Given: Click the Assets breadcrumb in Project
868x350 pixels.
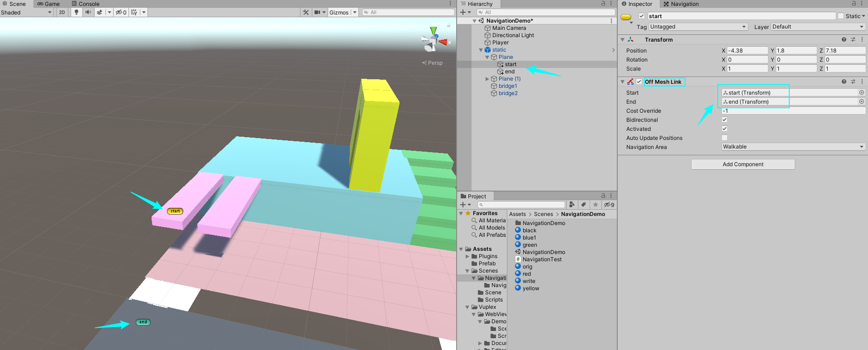Looking at the screenshot, I should [x=517, y=214].
